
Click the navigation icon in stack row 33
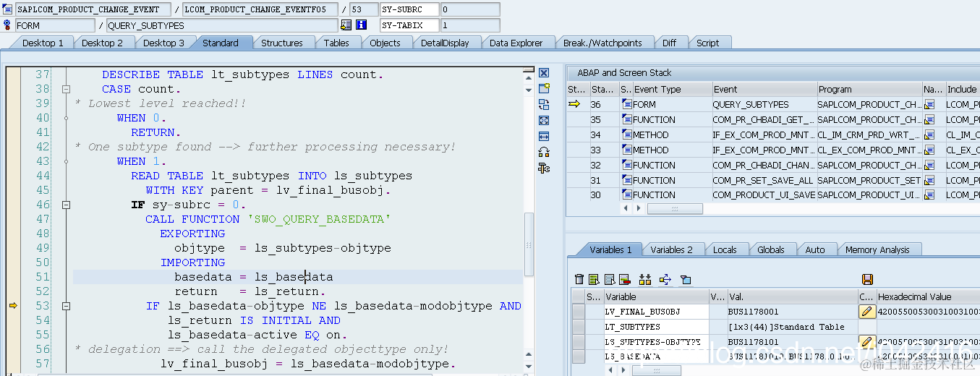click(x=930, y=150)
